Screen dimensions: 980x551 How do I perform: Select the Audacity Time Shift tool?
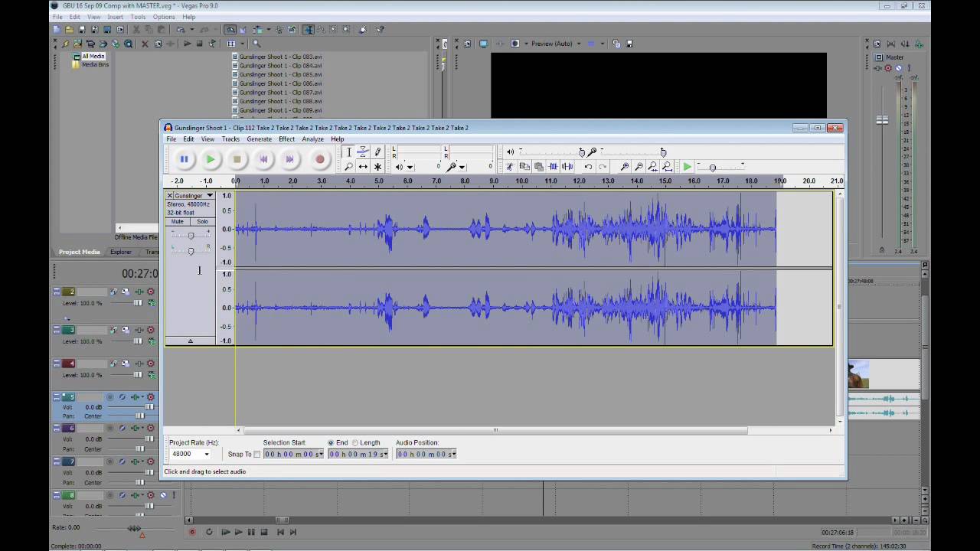click(363, 166)
